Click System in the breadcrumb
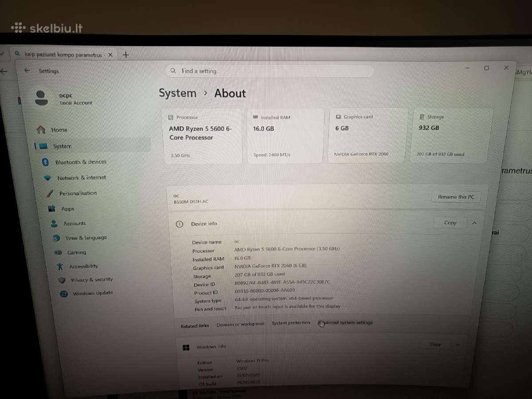This screenshot has height=399, width=532. tap(177, 93)
